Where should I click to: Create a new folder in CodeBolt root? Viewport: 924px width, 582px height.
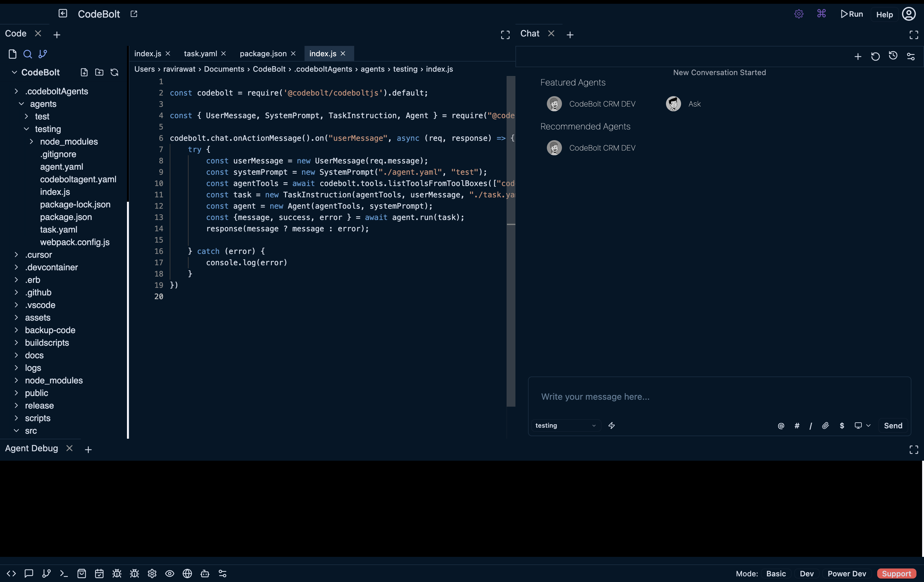(x=99, y=73)
